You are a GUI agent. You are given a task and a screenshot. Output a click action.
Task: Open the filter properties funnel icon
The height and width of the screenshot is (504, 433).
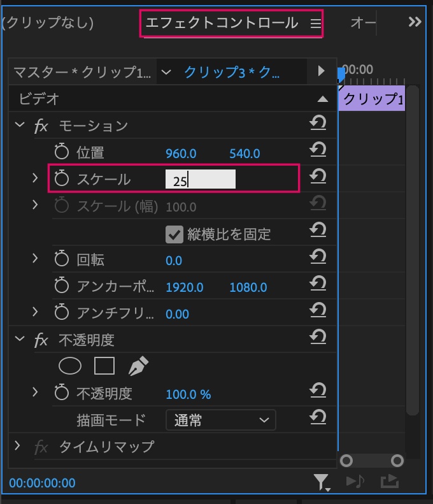[x=322, y=482]
